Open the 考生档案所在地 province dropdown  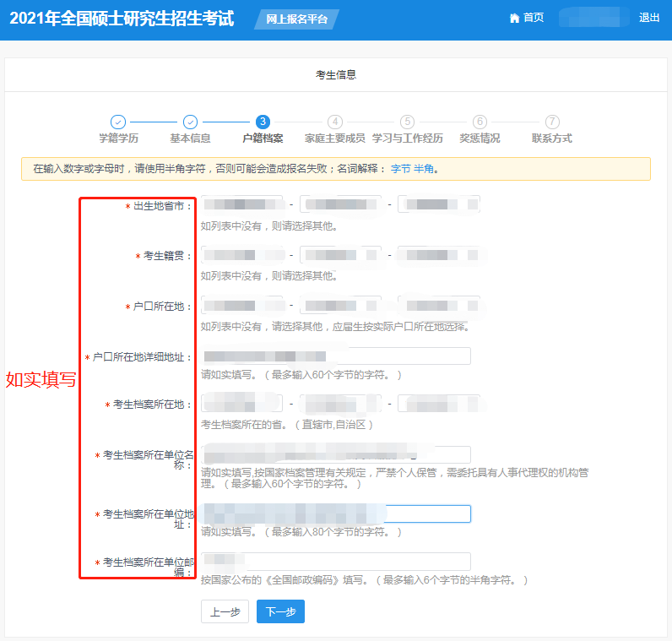pyautogui.click(x=242, y=404)
